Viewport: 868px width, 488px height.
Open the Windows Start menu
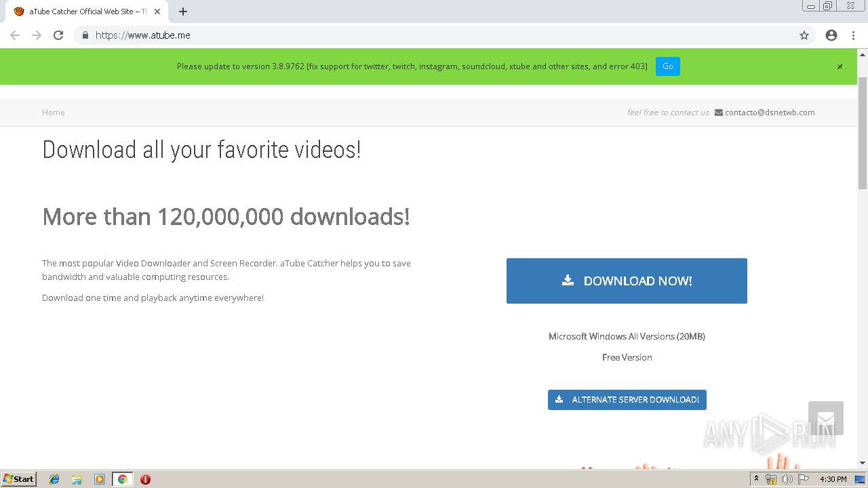pos(19,479)
